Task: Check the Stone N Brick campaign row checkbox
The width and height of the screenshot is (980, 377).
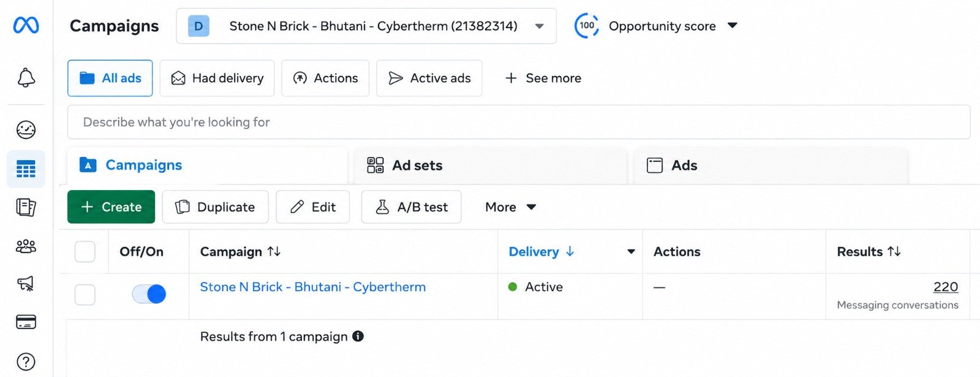Action: coord(85,295)
